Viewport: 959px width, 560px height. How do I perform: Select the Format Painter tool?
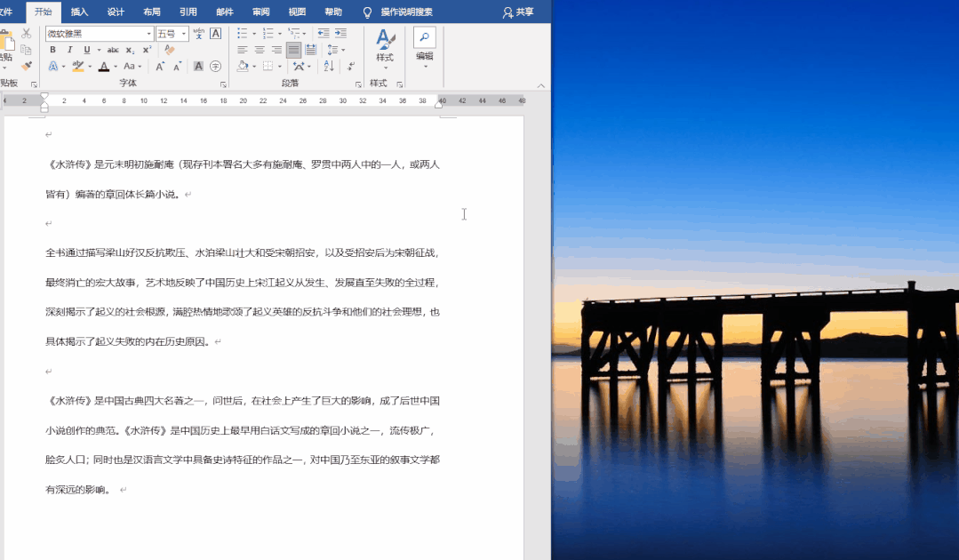tap(25, 64)
